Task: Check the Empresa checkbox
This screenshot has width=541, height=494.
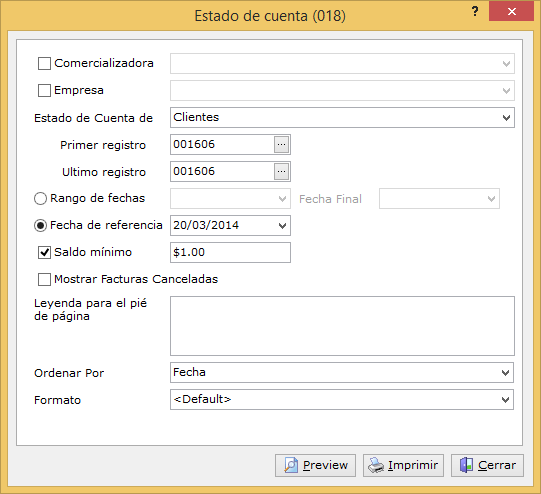Action: [x=44, y=90]
